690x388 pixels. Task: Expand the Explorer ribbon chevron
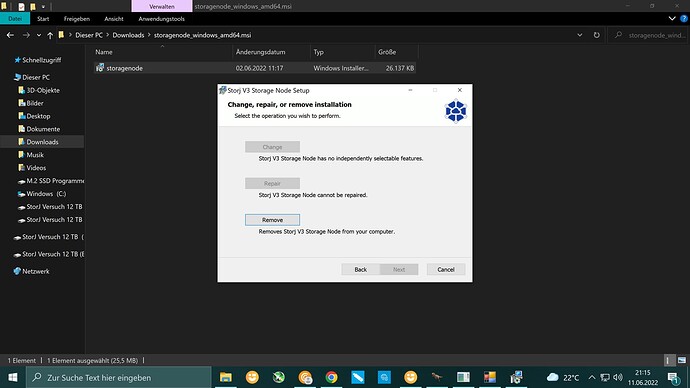click(672, 18)
